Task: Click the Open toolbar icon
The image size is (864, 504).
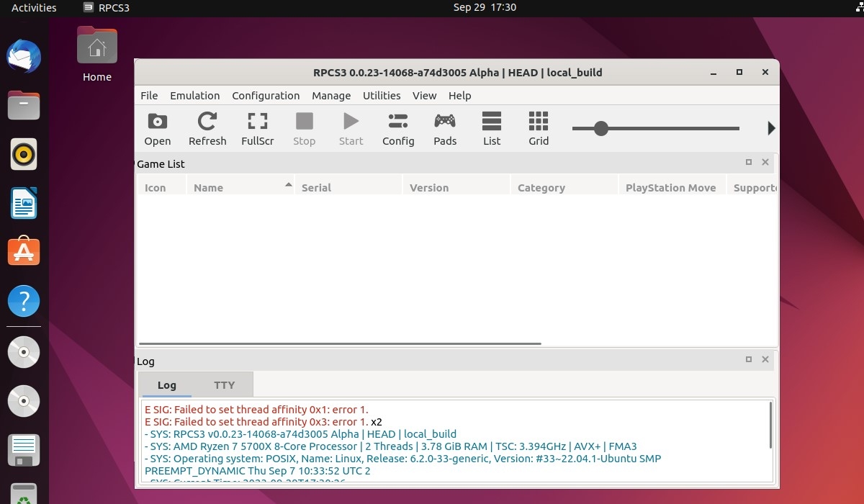Action: point(157,129)
